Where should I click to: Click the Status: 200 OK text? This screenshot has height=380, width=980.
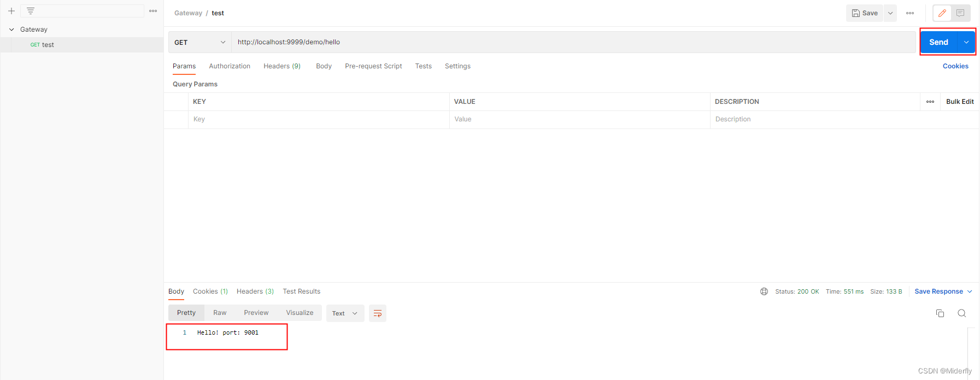(797, 291)
